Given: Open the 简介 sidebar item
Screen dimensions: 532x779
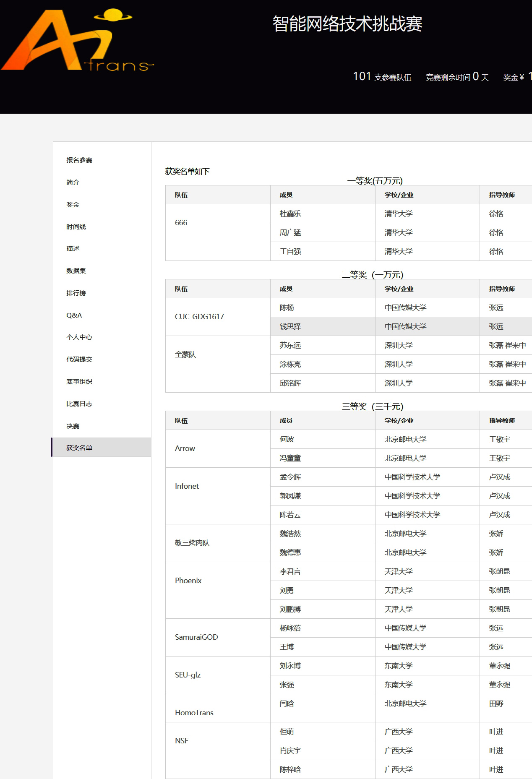Looking at the screenshot, I should click(73, 182).
